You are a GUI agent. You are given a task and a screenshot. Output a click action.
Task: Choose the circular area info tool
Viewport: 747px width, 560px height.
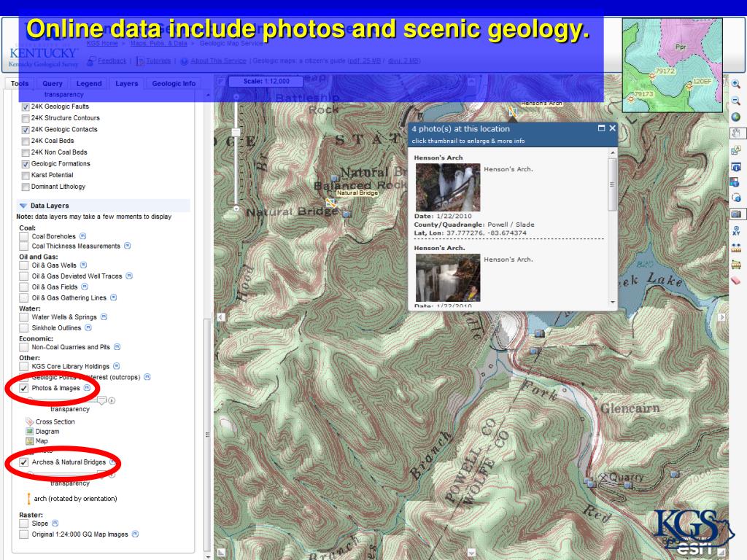(x=735, y=198)
